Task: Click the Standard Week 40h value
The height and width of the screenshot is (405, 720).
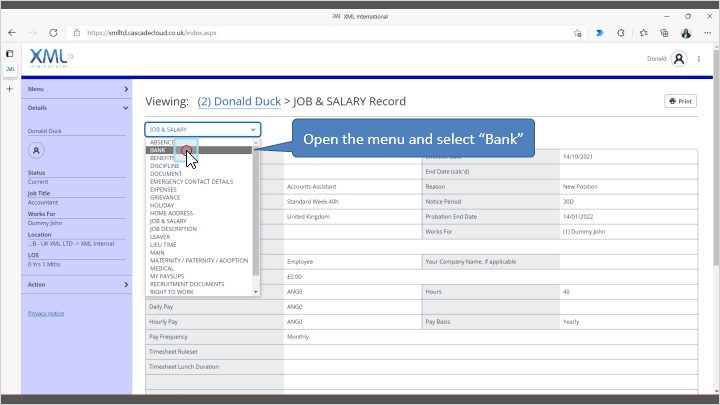Action: [x=353, y=202]
